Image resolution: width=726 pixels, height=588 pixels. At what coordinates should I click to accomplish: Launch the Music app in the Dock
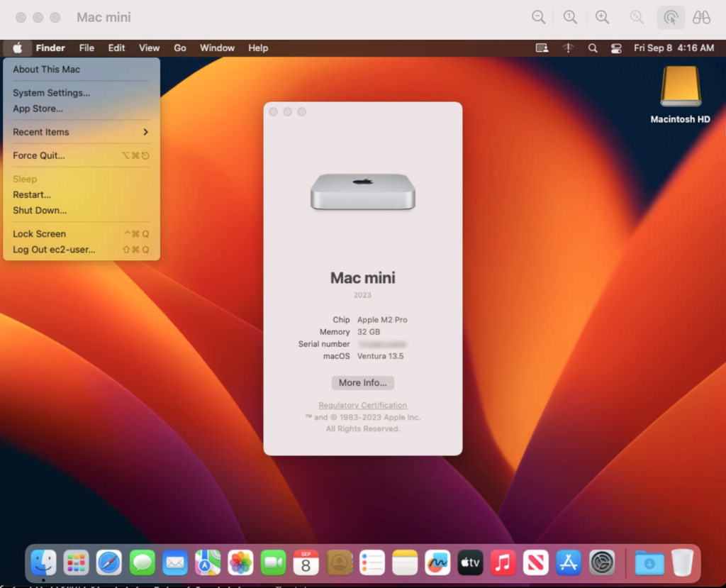coord(503,562)
